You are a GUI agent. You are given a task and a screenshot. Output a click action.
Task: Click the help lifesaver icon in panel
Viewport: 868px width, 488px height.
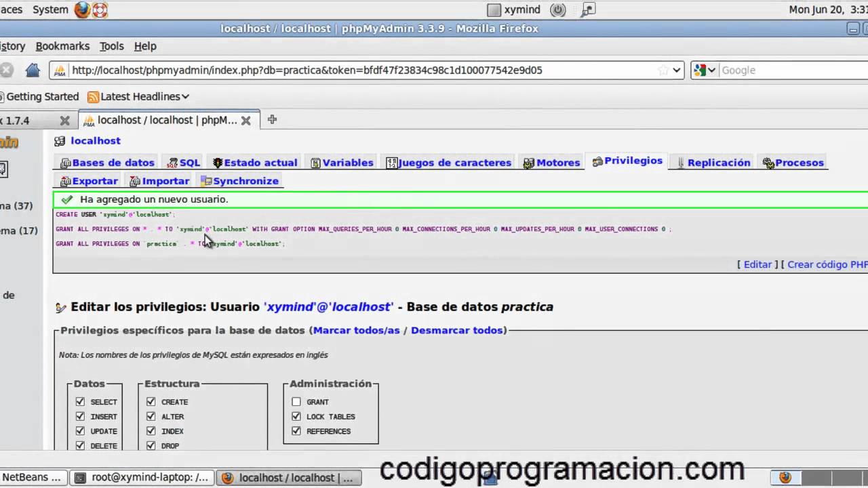[100, 9]
